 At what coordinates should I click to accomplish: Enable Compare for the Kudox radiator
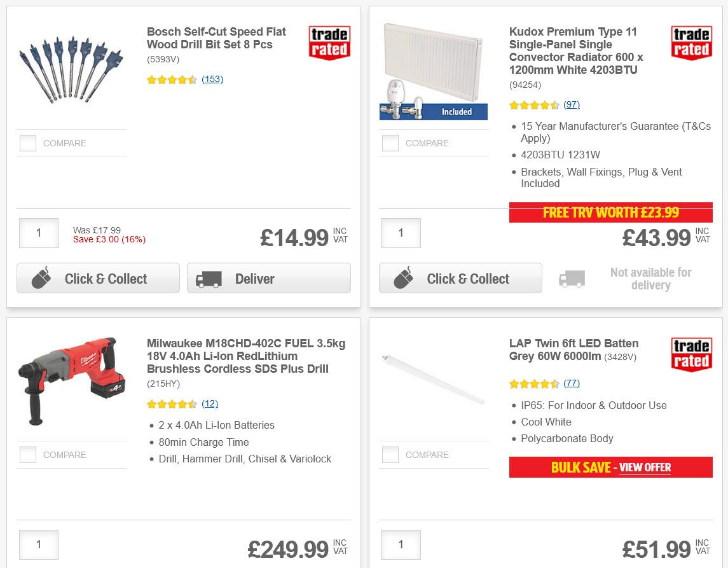point(390,143)
